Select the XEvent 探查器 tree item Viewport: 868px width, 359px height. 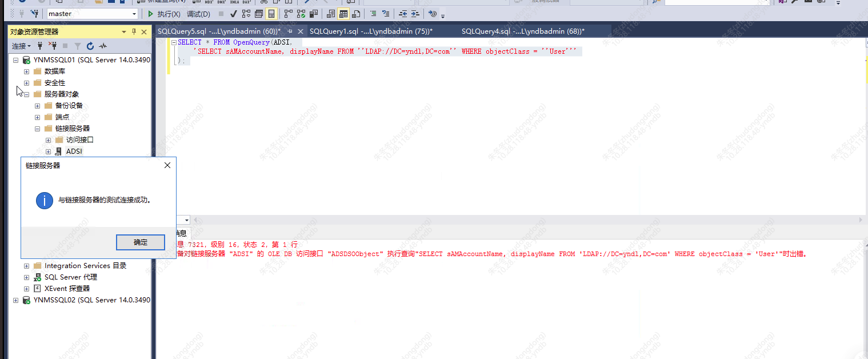click(x=67, y=289)
